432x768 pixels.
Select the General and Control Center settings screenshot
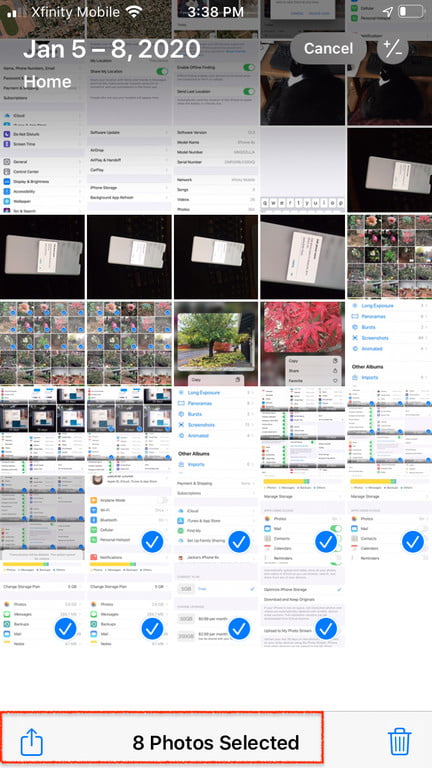[x=42, y=169]
